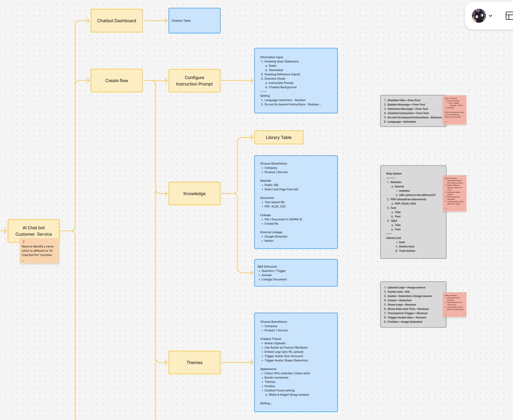Open the dropdown chevron beside the avatar

(x=491, y=16)
